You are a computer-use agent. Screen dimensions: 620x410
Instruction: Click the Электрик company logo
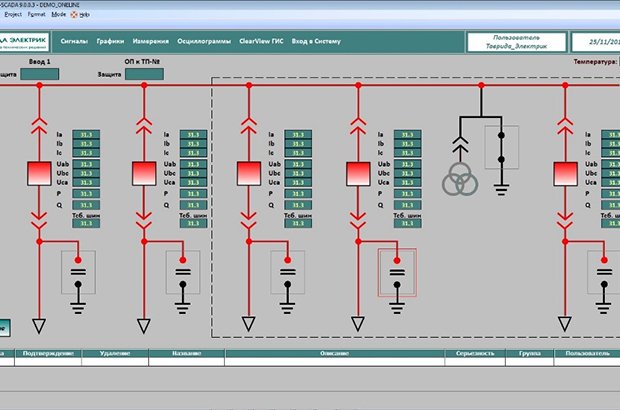[24, 42]
